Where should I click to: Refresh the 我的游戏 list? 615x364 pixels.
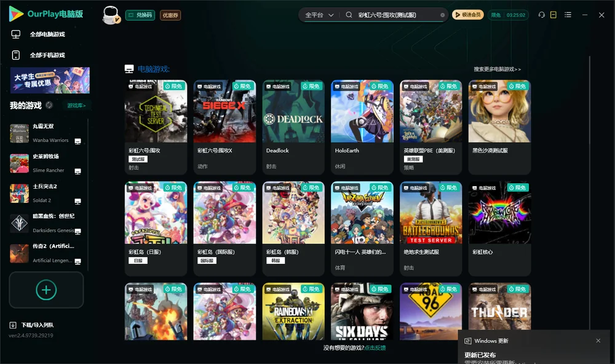point(49,105)
